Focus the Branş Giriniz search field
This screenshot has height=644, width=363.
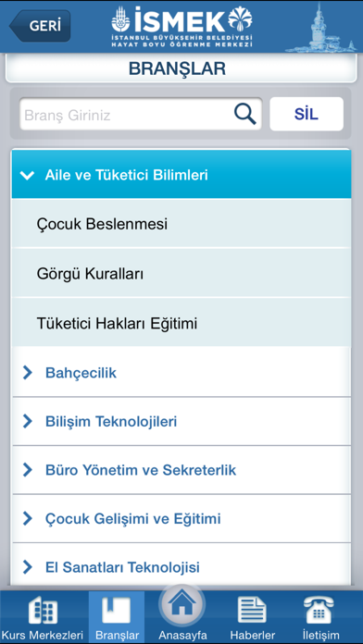click(141, 114)
